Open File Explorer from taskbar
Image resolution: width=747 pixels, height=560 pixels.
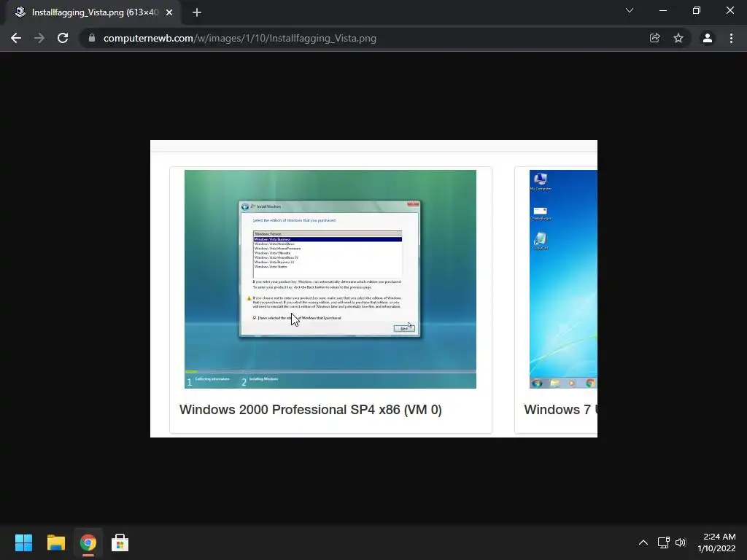point(55,542)
